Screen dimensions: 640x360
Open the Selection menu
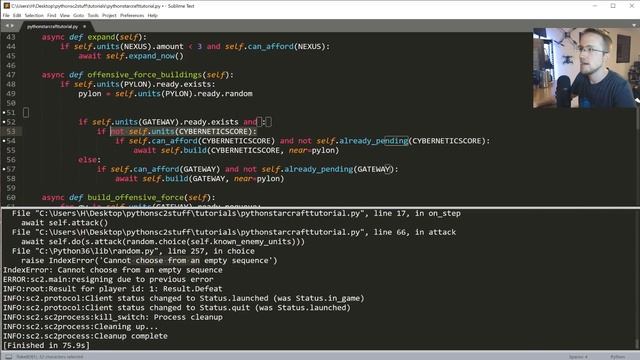point(34,16)
